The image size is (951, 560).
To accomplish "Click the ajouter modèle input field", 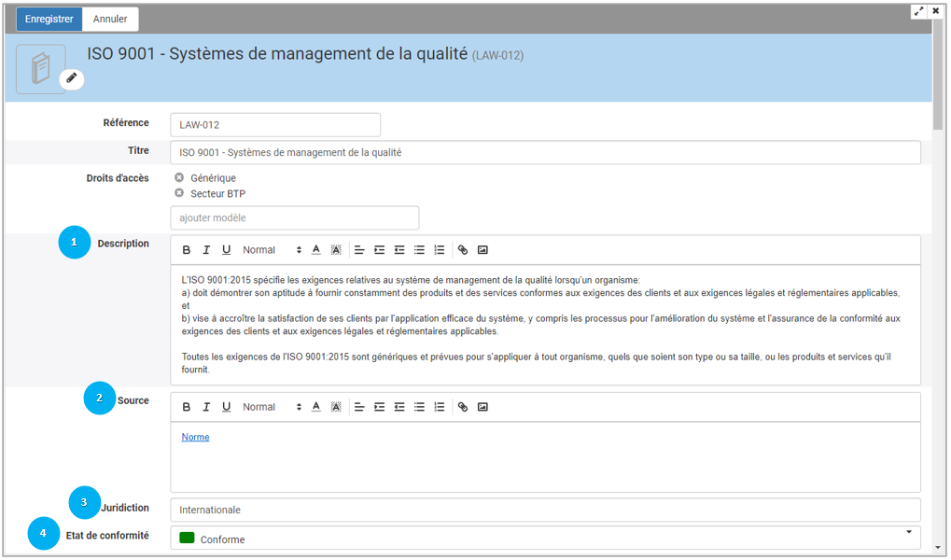I will tap(294, 217).
